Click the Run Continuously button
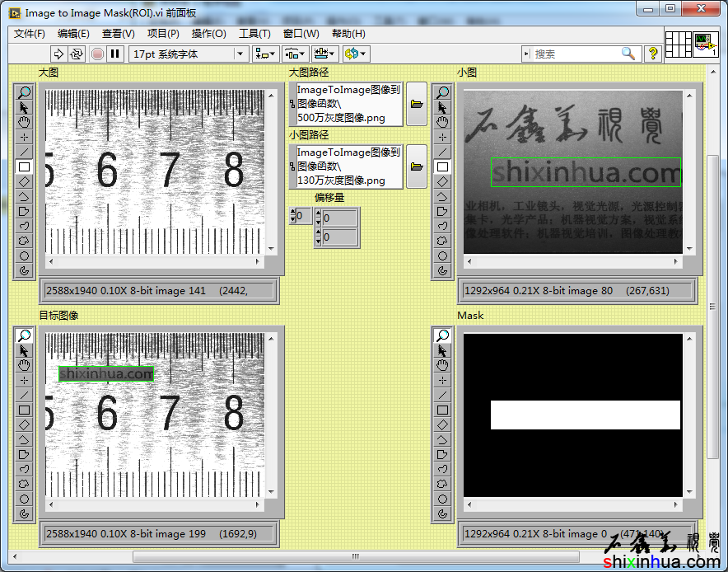 77,54
